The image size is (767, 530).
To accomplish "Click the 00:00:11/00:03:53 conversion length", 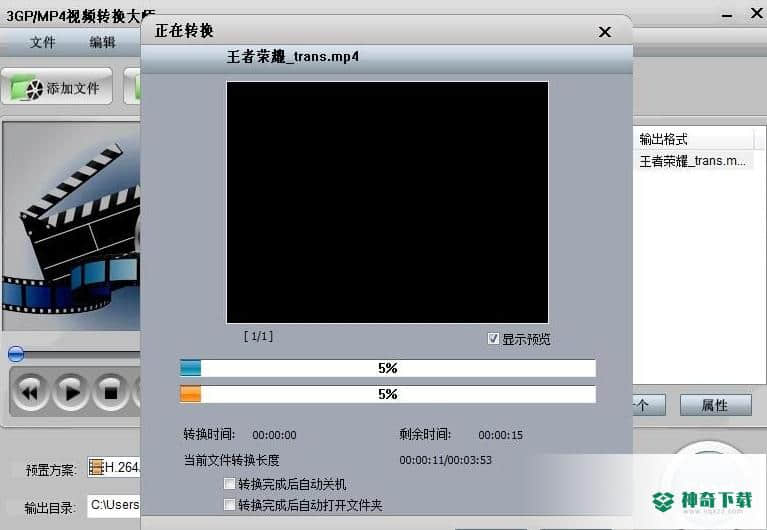I will pos(446,460).
